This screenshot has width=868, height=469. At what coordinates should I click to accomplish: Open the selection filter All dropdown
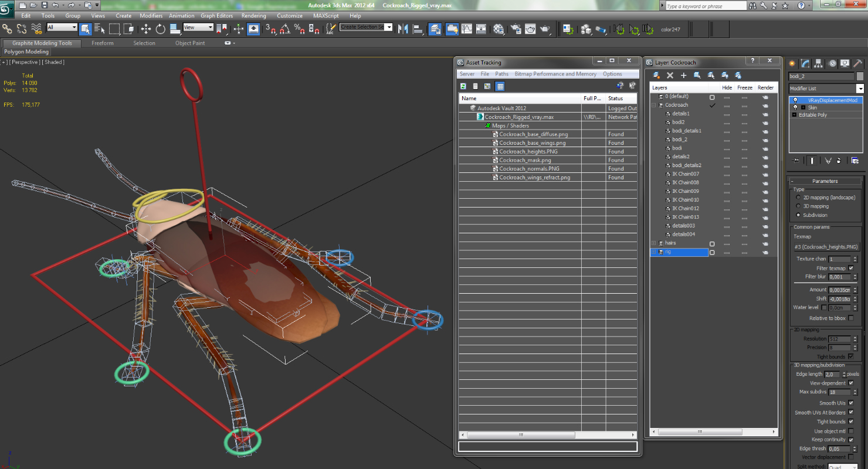coord(62,28)
